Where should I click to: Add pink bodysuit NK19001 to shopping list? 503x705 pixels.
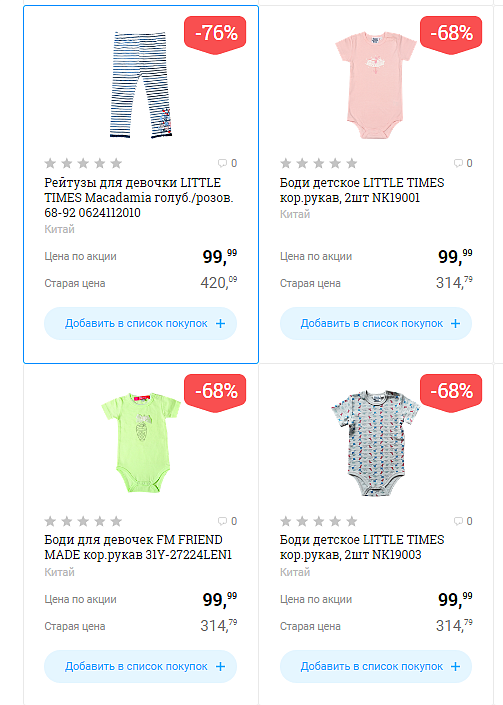coord(376,323)
